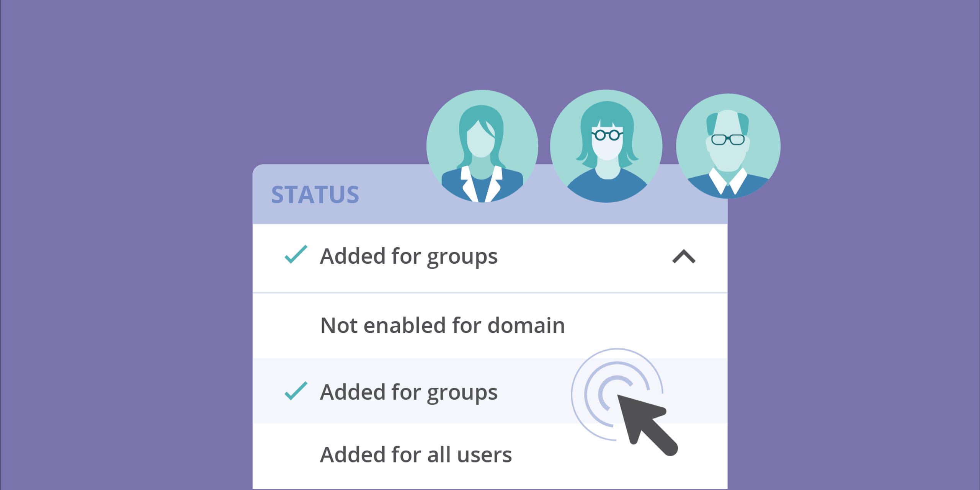Viewport: 980px width, 490px height.
Task: Click the chevron to collapse status list
Action: [x=684, y=254]
